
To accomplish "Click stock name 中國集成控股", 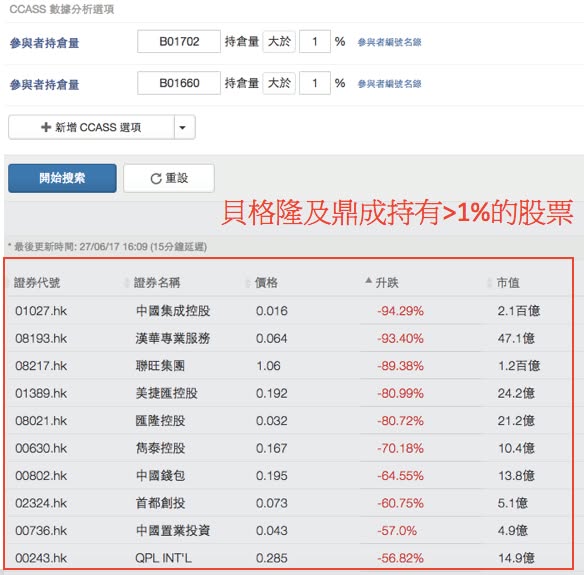I will click(173, 311).
